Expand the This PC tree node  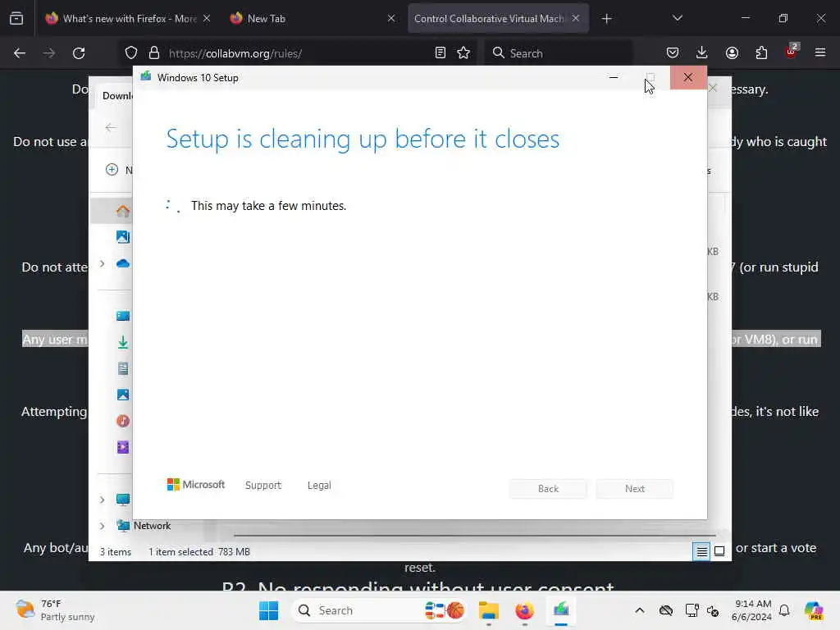tap(102, 500)
